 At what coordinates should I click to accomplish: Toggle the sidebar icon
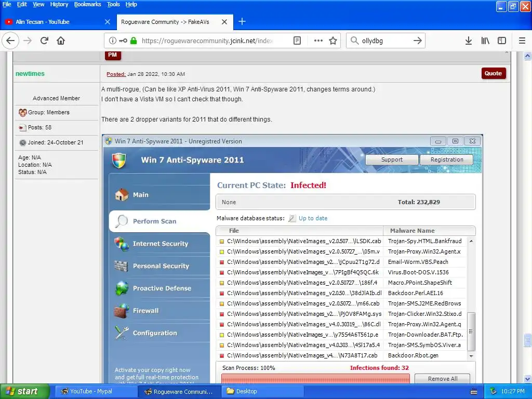(502, 41)
